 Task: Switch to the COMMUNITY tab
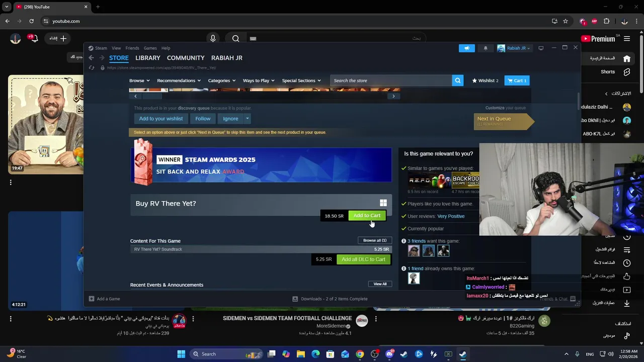click(186, 58)
